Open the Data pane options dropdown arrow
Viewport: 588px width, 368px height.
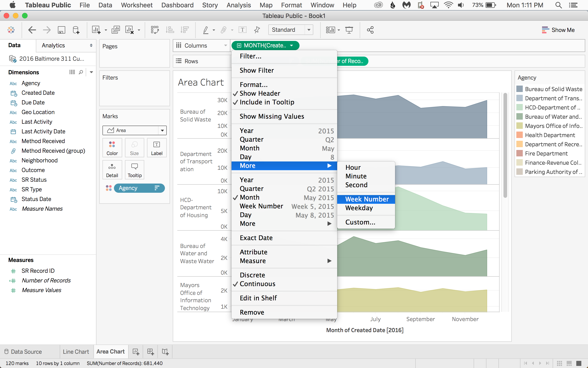point(91,72)
